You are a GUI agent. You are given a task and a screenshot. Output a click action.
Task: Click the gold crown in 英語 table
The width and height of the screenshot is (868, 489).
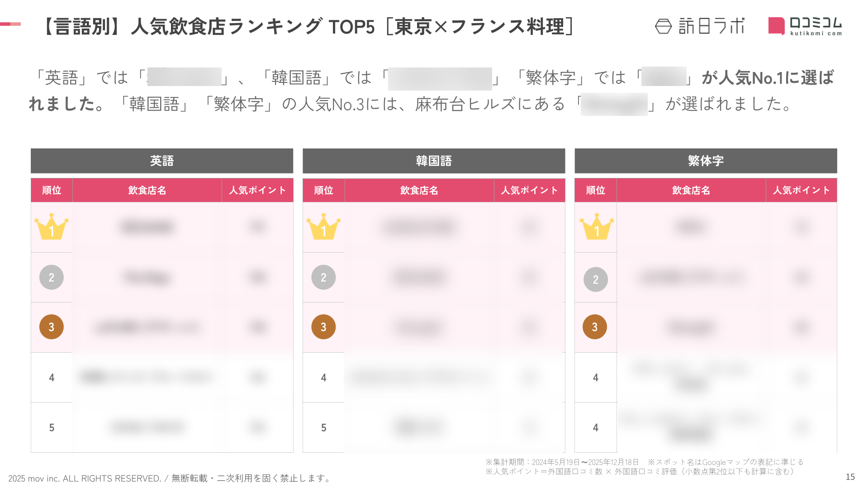[52, 227]
